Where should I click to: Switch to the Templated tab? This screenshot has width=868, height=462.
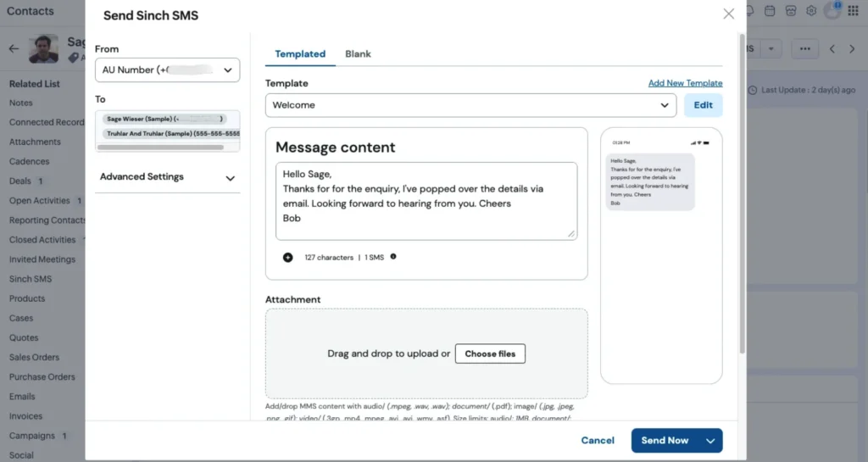tap(300, 53)
